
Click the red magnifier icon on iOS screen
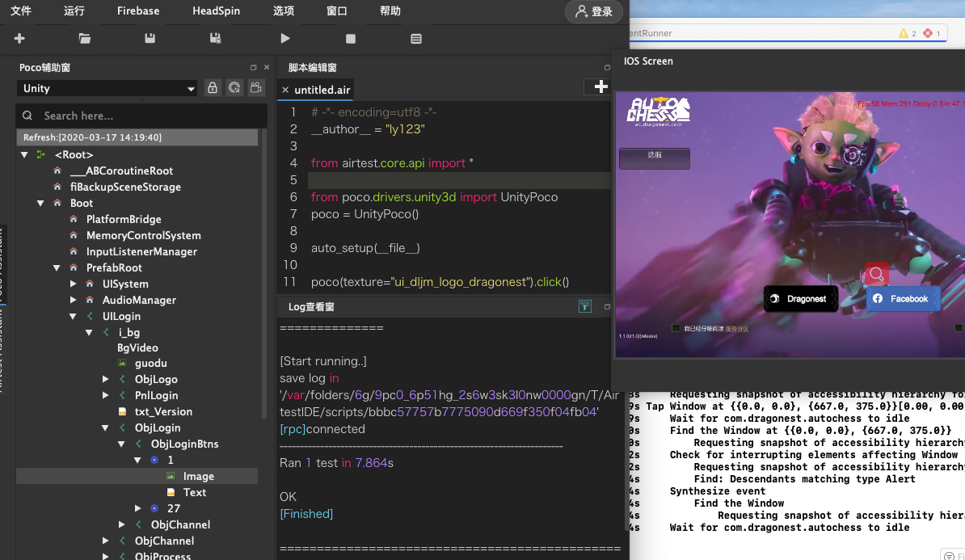pos(876,275)
